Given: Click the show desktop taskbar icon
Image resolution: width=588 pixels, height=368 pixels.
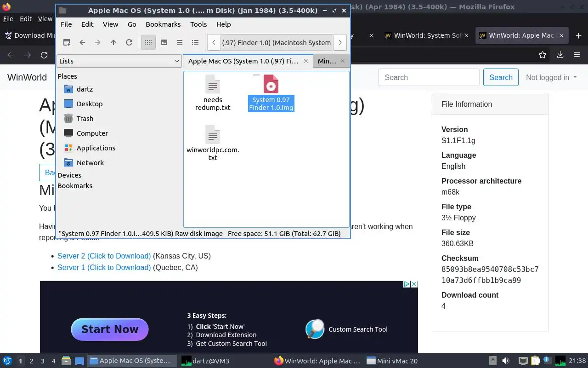Looking at the screenshot, I should tap(79, 361).
